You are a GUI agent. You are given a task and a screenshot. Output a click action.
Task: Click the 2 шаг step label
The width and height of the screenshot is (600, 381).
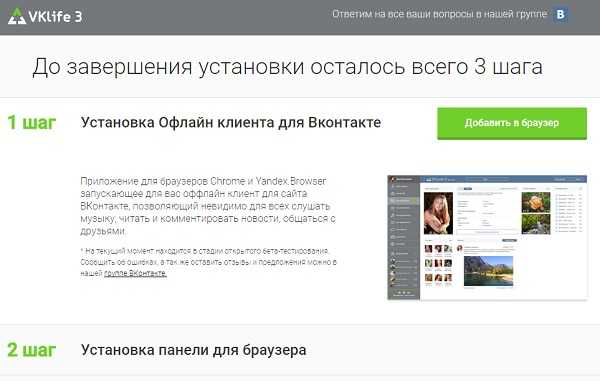(32, 350)
